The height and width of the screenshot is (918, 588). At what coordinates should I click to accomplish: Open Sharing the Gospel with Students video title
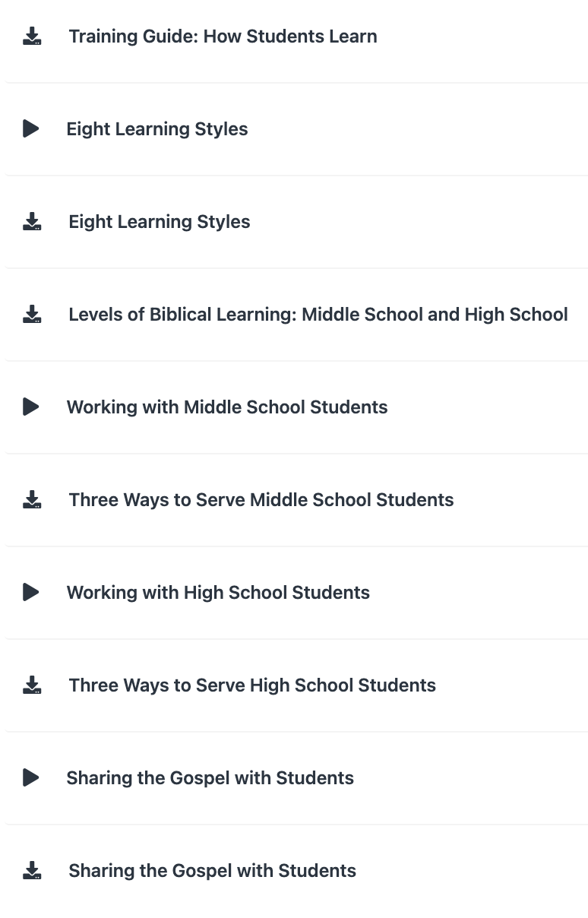[210, 778]
